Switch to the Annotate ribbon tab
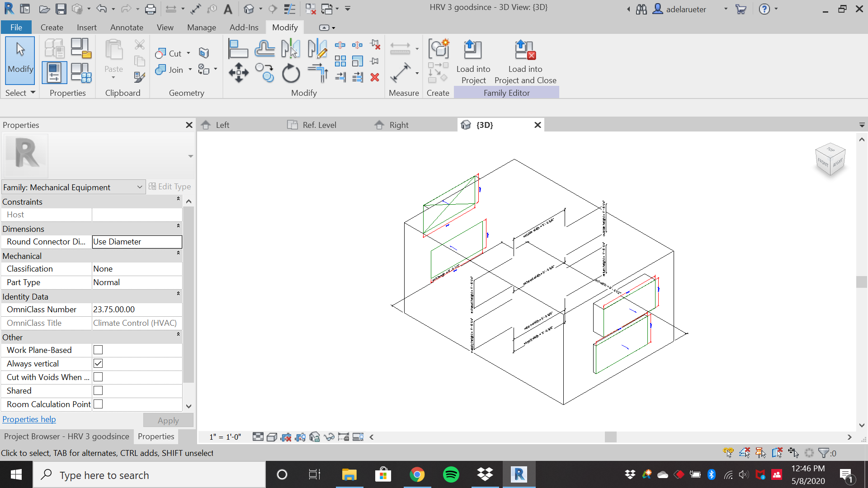The width and height of the screenshot is (868, 488). pyautogui.click(x=127, y=27)
